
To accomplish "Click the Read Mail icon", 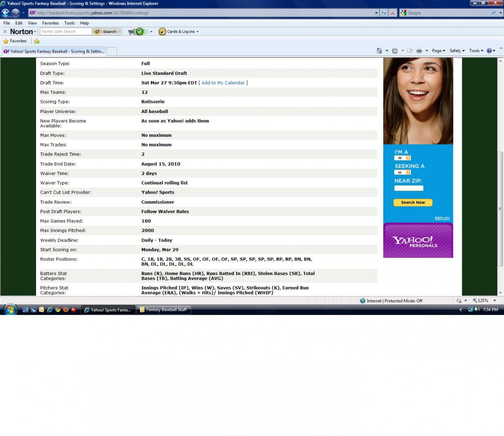I will (x=410, y=51).
